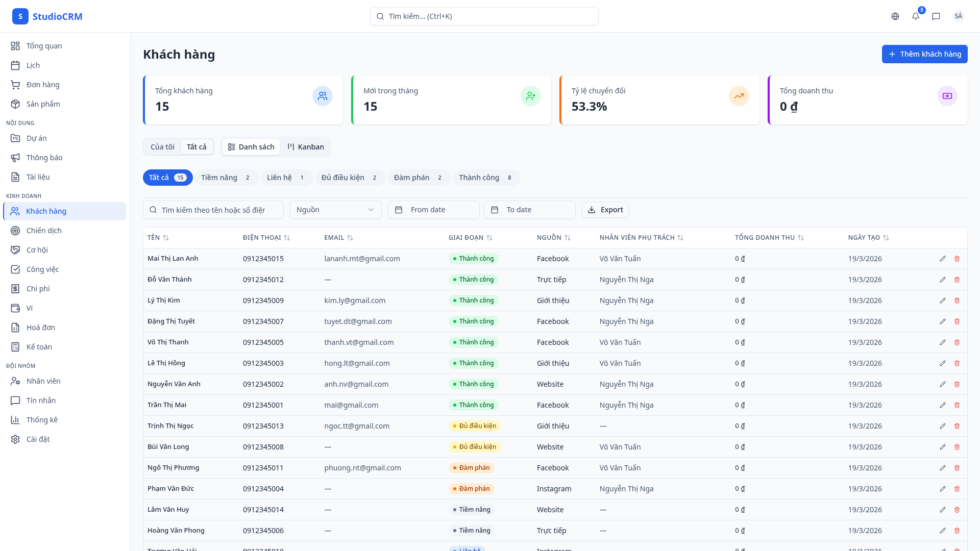
Task: Export the customer list
Action: [605, 209]
